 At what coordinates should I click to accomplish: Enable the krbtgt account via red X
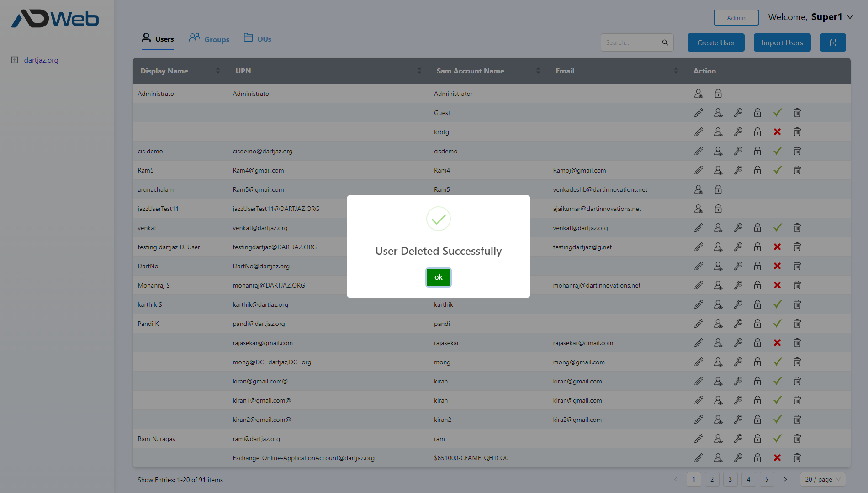click(x=777, y=131)
